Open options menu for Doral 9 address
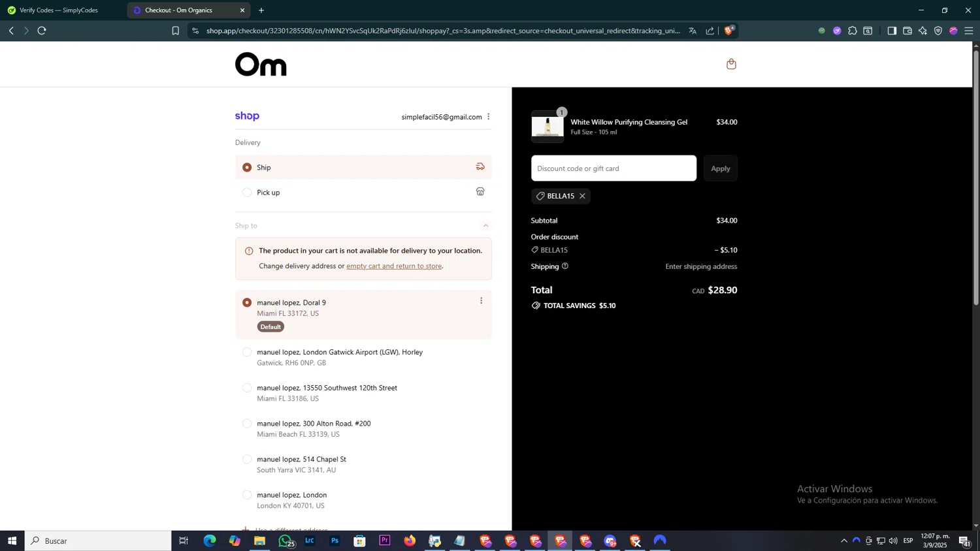This screenshot has height=551, width=980. pyautogui.click(x=482, y=301)
